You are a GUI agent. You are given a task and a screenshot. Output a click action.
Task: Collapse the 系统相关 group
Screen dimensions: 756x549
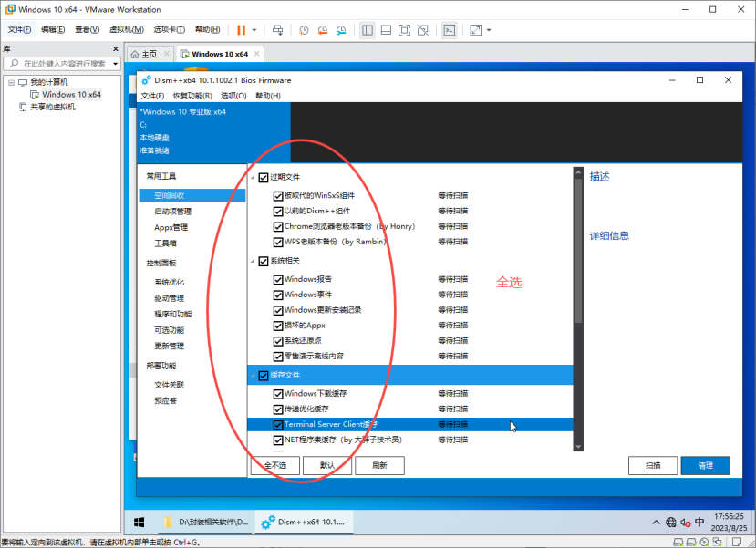tap(253, 261)
